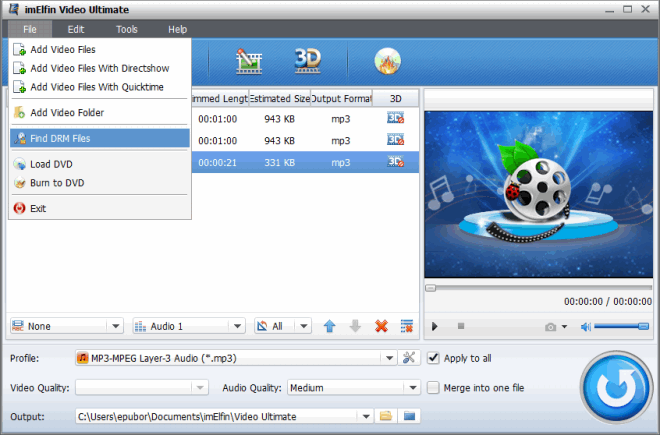Click the burn disc toolbar icon

(x=387, y=61)
